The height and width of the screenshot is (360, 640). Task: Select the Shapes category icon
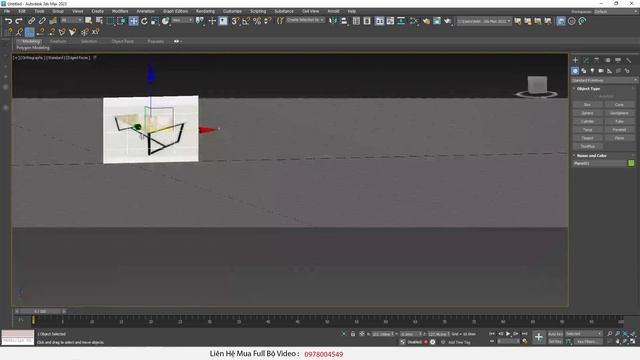[584, 71]
